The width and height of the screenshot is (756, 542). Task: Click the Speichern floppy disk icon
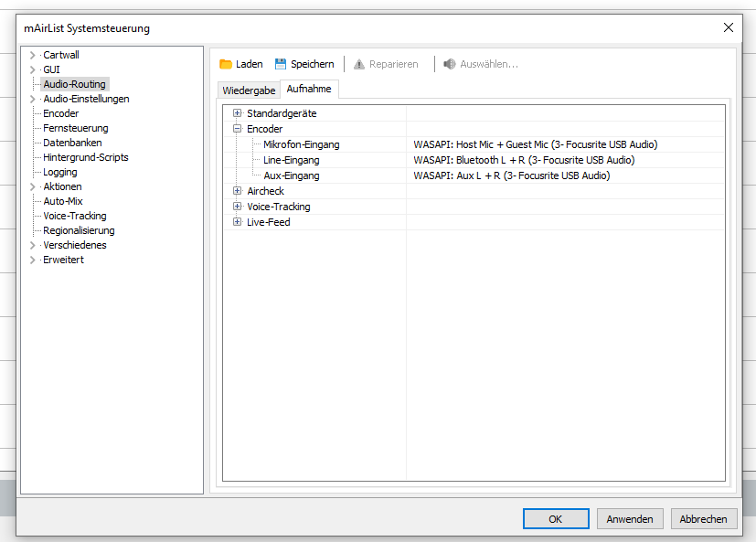(281, 65)
